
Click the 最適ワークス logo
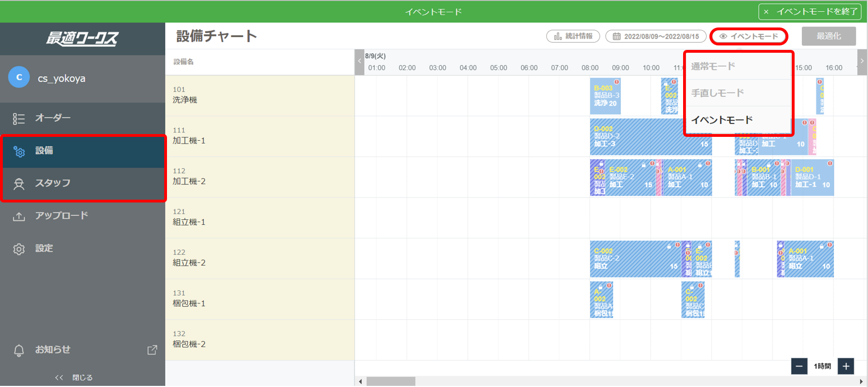point(82,39)
